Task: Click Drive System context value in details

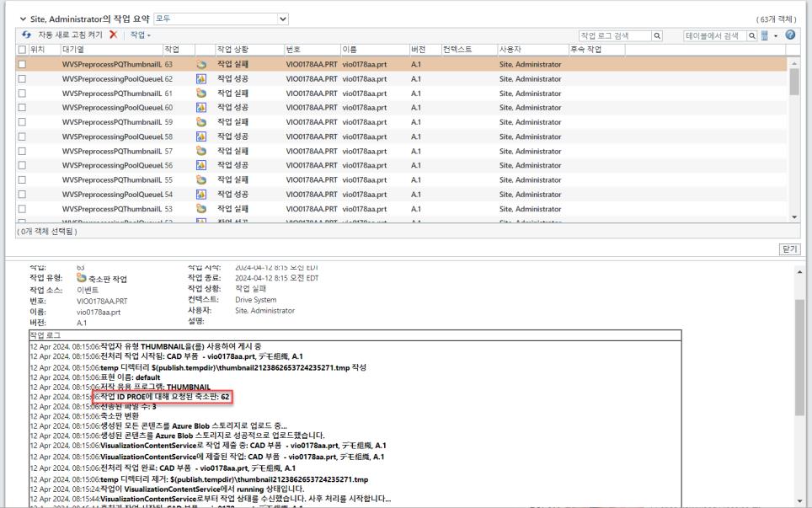Action: (256, 300)
